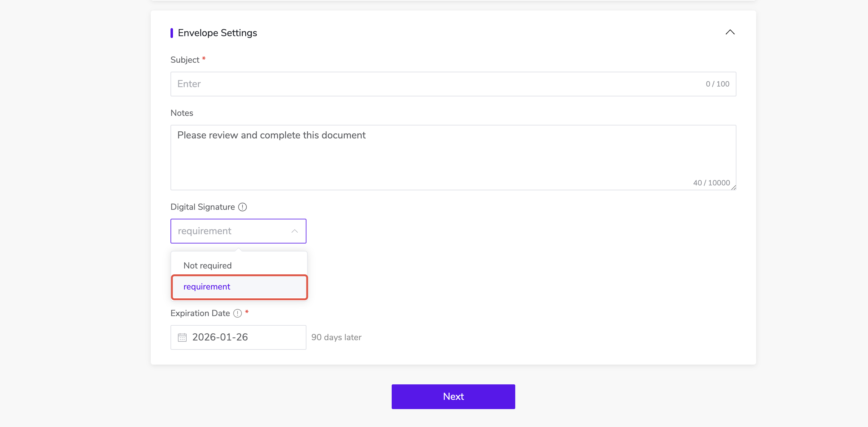The height and width of the screenshot is (427, 868).
Task: Focus the Subject input field
Action: tap(438, 84)
